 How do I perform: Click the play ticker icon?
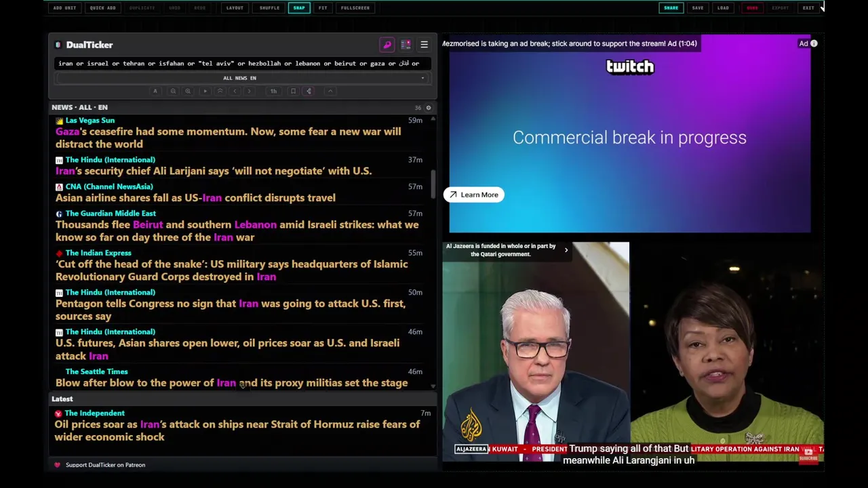205,91
